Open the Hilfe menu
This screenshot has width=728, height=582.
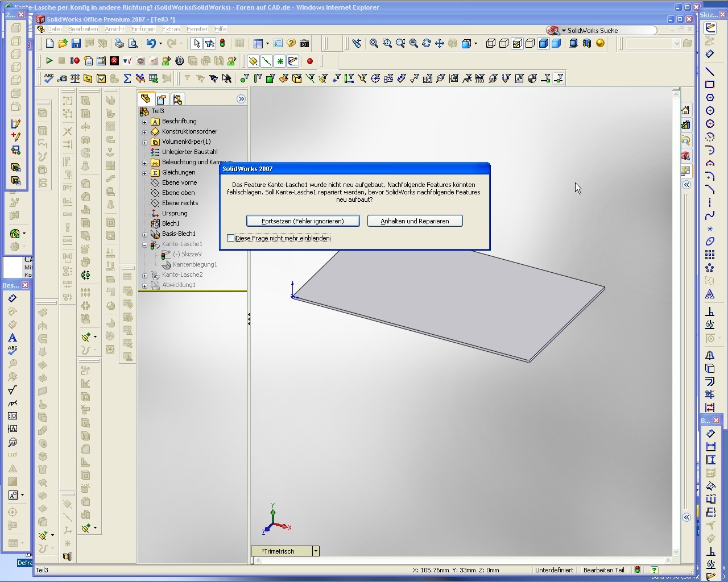tap(221, 29)
